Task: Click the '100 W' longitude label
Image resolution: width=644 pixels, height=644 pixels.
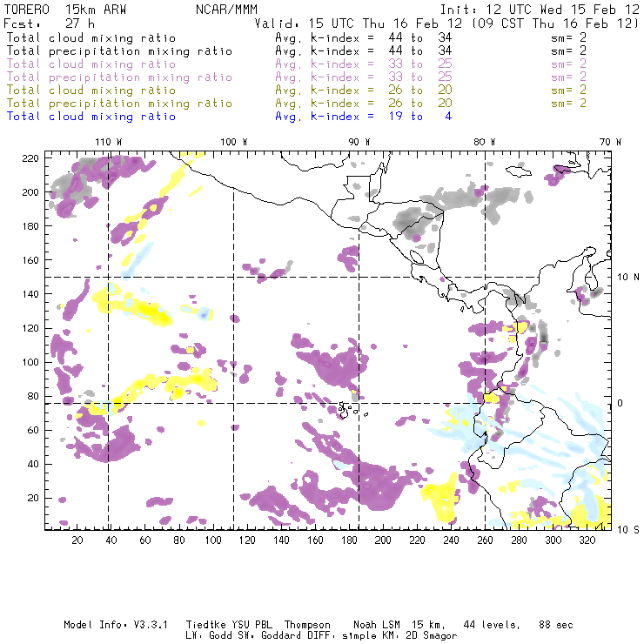Action: point(234,142)
